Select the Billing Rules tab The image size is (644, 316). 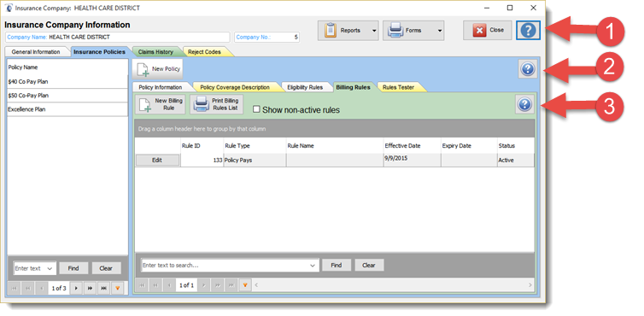coord(353,87)
